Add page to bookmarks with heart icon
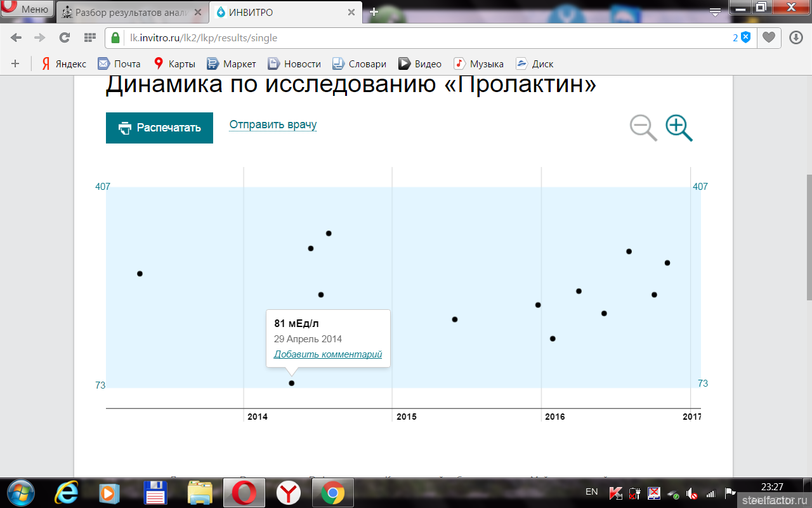Image resolution: width=812 pixels, height=508 pixels. pos(768,38)
